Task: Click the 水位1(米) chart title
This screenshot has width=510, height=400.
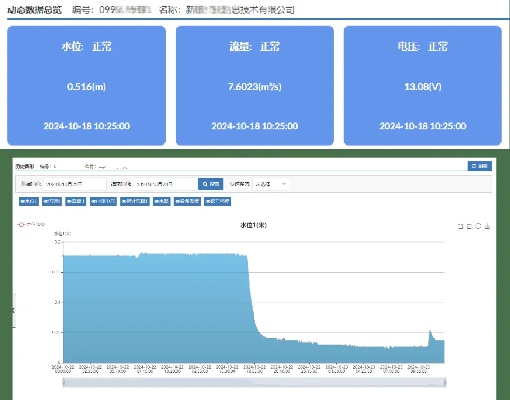Action: point(253,225)
